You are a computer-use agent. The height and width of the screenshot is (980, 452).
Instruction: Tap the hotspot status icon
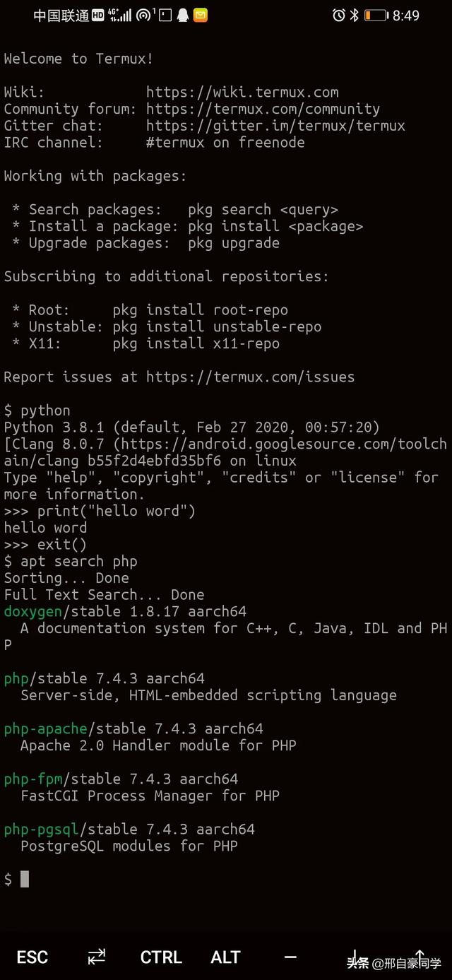pyautogui.click(x=144, y=15)
